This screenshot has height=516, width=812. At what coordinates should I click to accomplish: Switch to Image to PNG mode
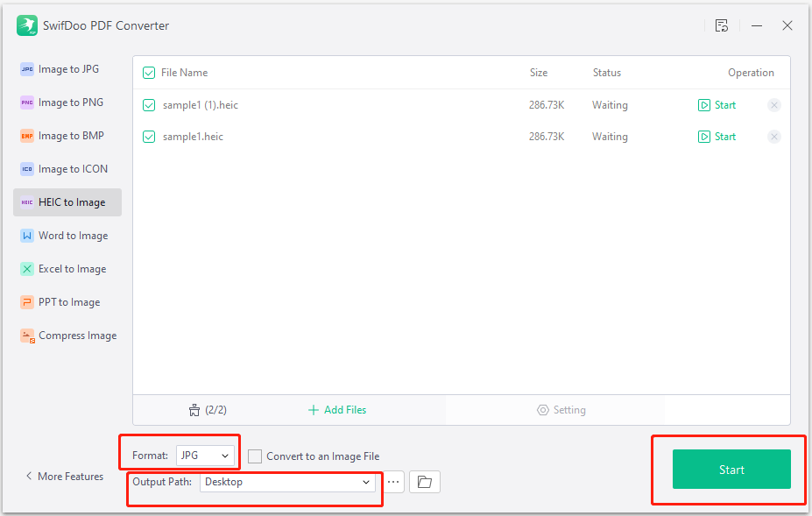(67, 102)
